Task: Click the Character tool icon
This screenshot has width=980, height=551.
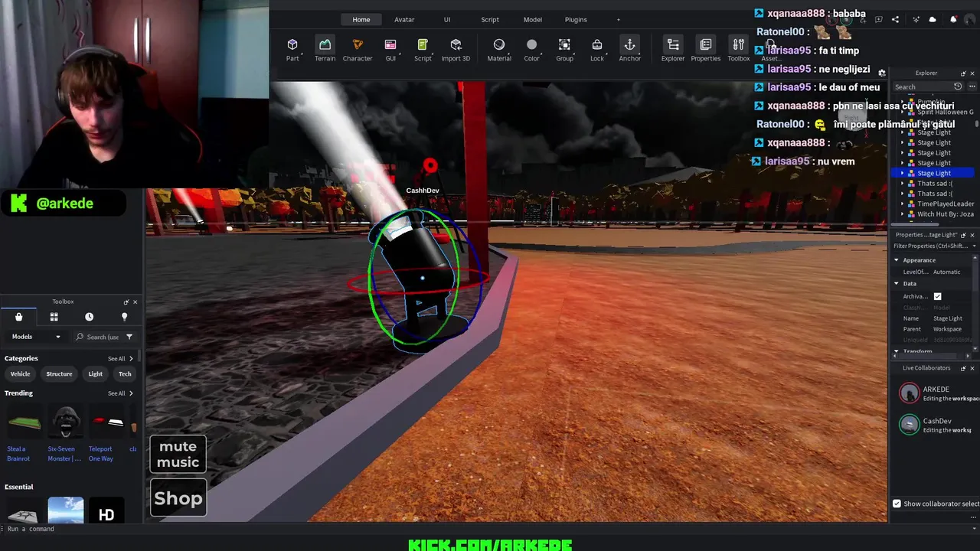Action: [x=358, y=49]
